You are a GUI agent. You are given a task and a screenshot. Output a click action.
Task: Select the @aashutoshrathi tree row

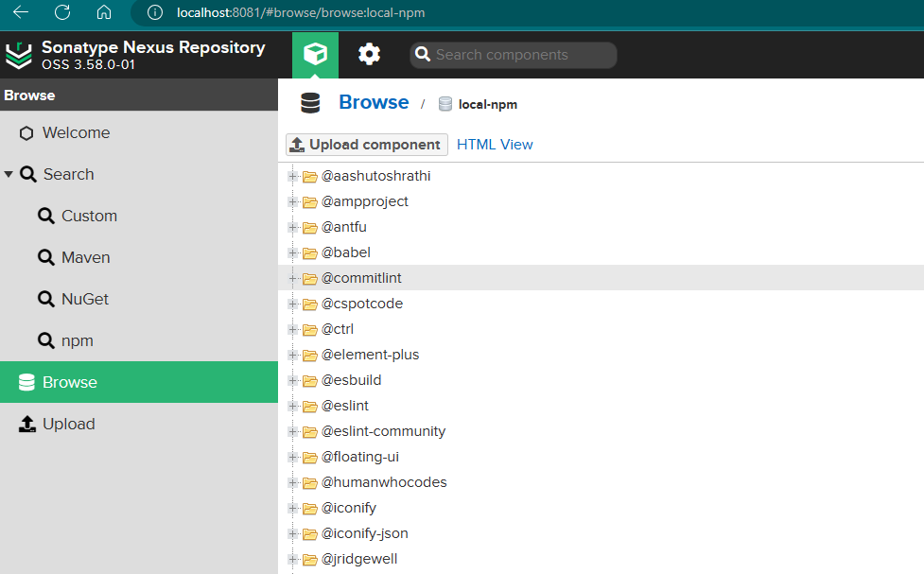tap(601, 176)
